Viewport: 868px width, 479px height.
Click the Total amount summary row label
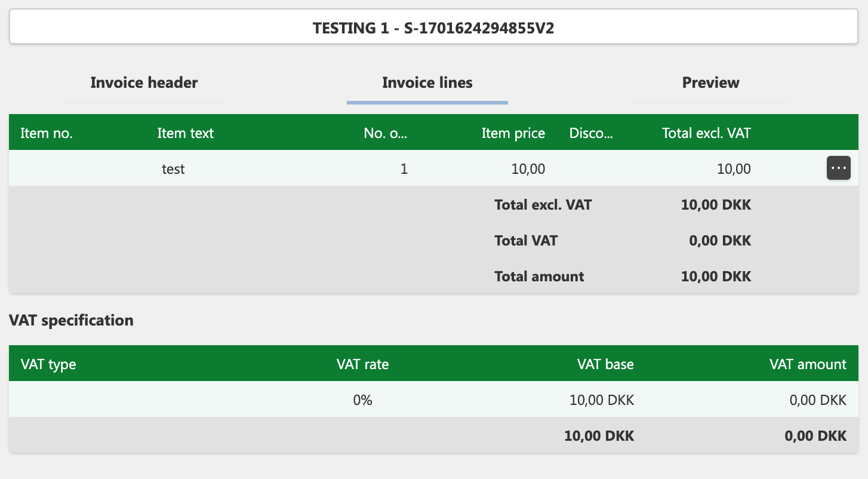[539, 277]
